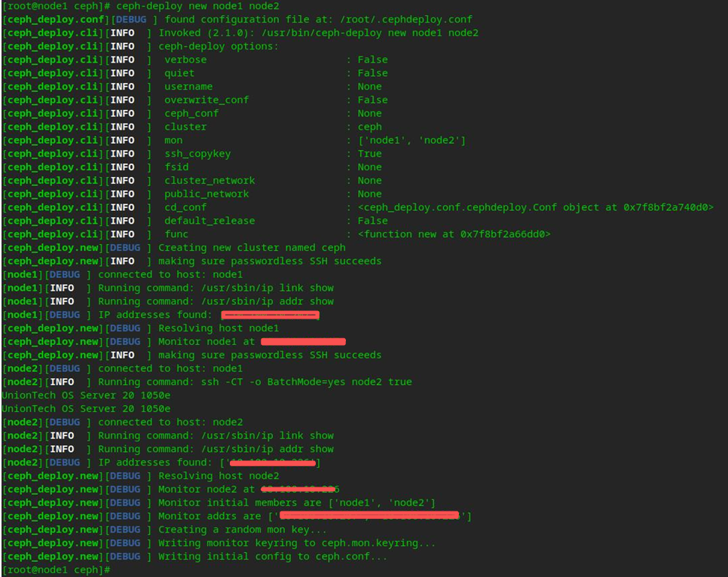Click the 'public_network' option name
The image size is (728, 577).
206,194
